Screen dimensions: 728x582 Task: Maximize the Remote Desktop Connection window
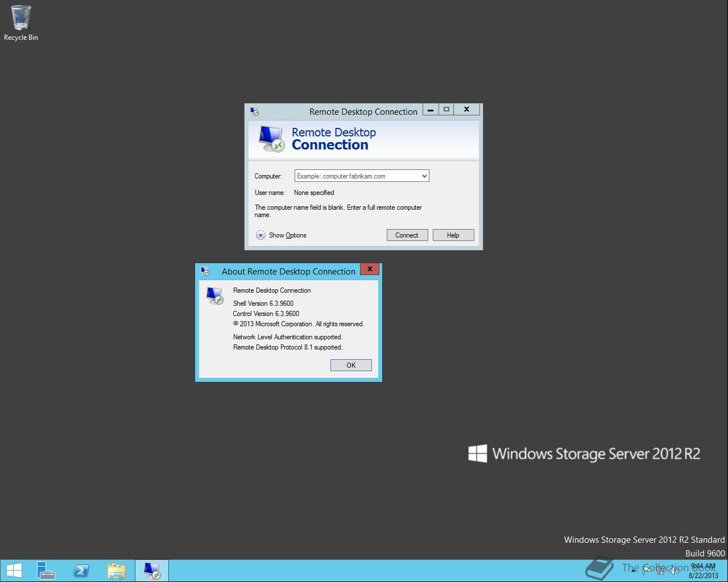(x=446, y=109)
